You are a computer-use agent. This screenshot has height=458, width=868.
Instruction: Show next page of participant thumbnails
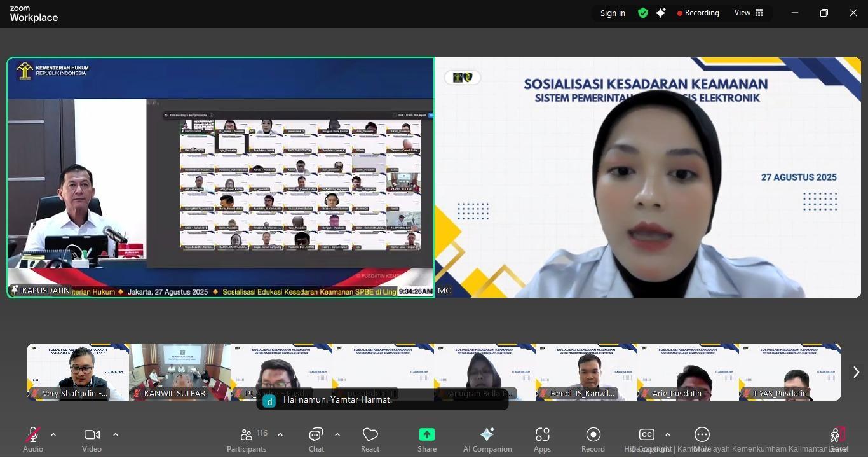(856, 372)
